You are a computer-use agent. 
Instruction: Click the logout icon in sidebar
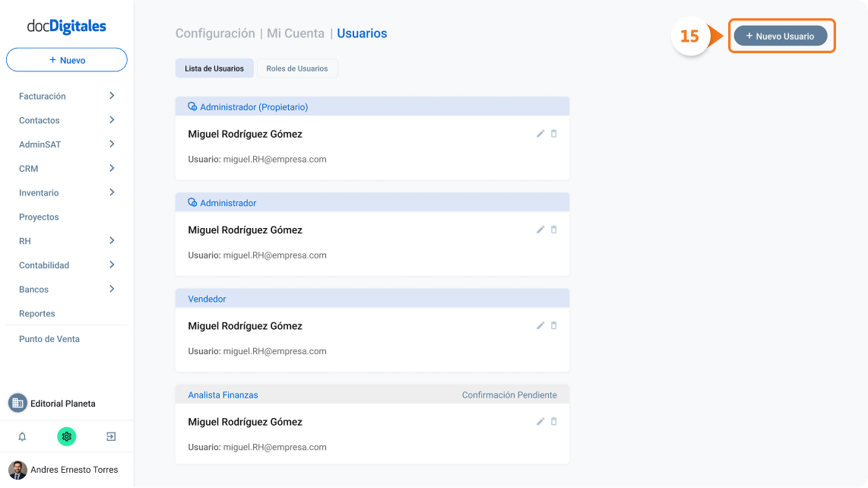[111, 436]
